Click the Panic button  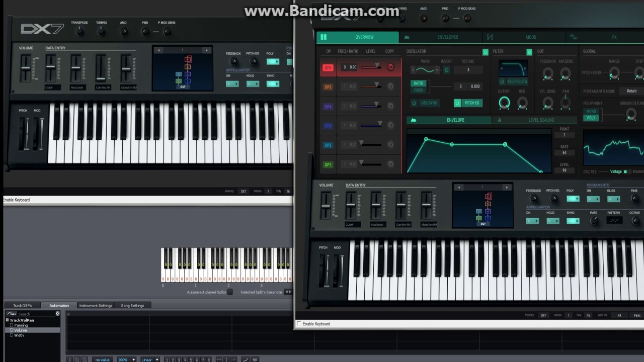point(637,315)
